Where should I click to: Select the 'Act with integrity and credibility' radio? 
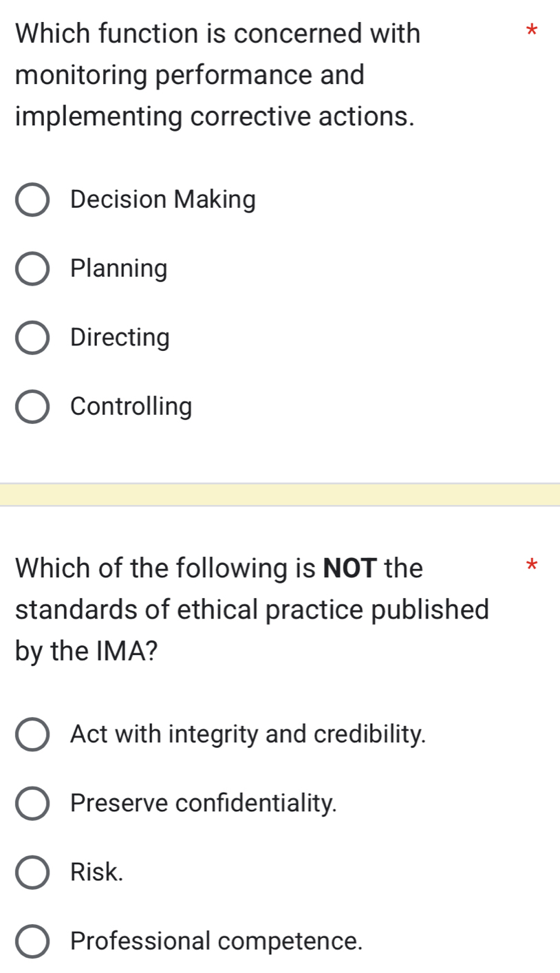pos(32,735)
